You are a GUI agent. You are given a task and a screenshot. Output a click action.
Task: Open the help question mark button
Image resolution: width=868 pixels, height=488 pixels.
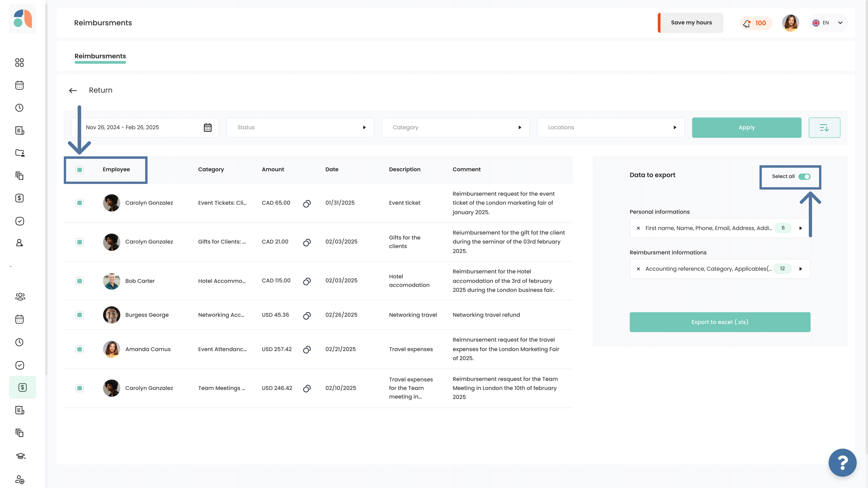coord(842,462)
